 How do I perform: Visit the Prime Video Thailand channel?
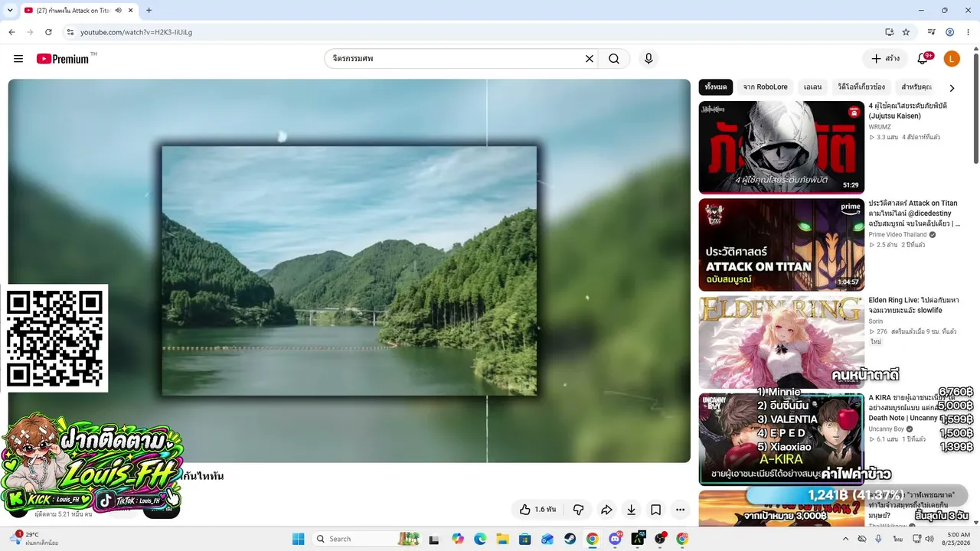click(x=897, y=235)
